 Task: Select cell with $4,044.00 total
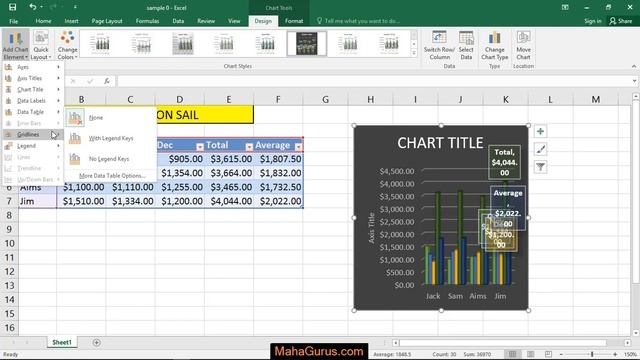pyautogui.click(x=229, y=201)
